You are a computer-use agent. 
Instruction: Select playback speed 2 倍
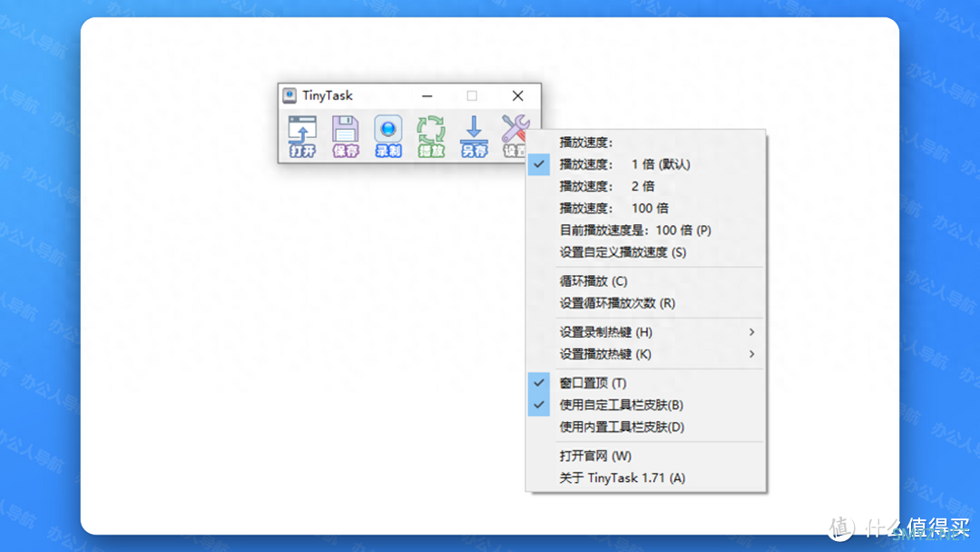pyautogui.click(x=646, y=186)
